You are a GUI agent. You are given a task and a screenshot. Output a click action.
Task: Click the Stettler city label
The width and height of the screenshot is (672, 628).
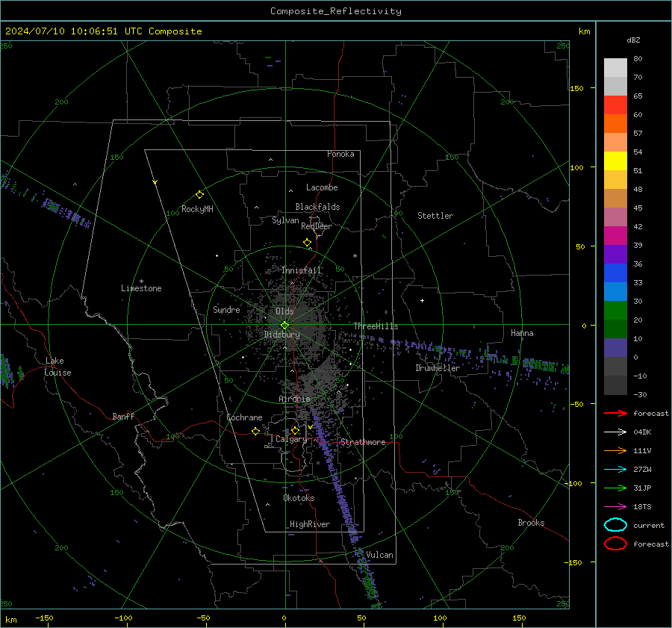[435, 216]
